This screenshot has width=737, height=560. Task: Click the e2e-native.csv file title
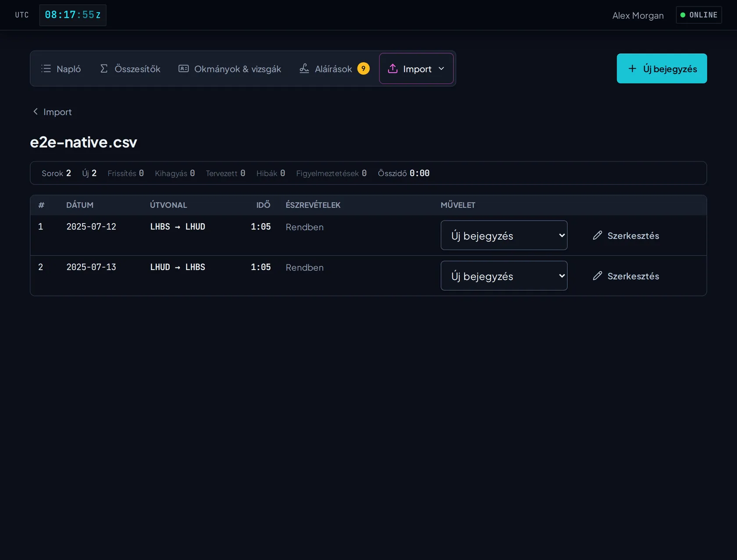pos(83,142)
